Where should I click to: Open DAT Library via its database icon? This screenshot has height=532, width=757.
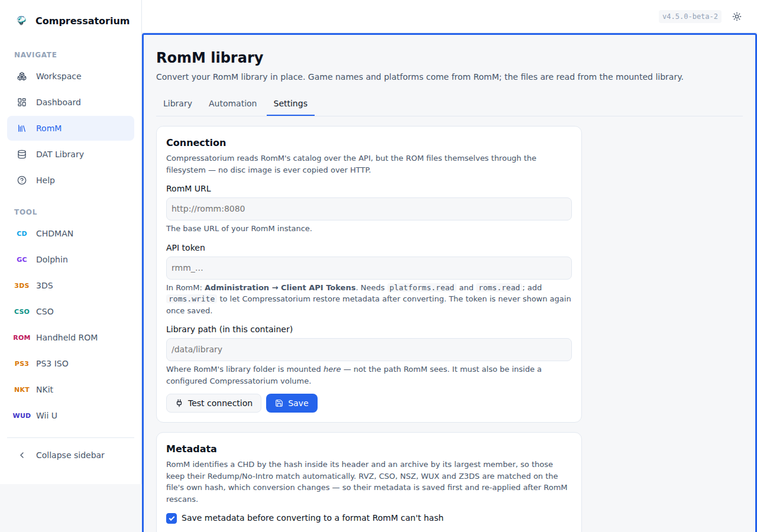pyautogui.click(x=22, y=154)
